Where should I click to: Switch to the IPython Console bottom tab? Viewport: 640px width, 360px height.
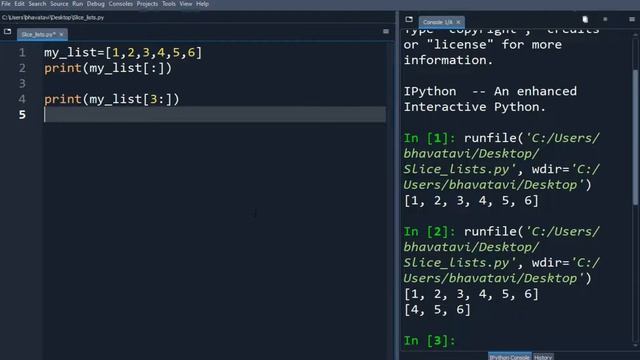pyautogui.click(x=509, y=357)
